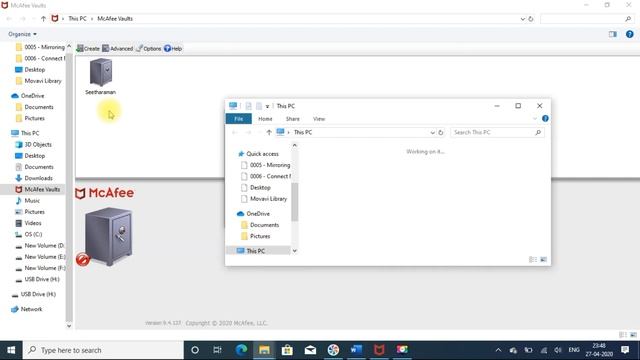This screenshot has height=360, width=640.
Task: Click scroll down arrow in This PC nav pane
Action: (295, 251)
